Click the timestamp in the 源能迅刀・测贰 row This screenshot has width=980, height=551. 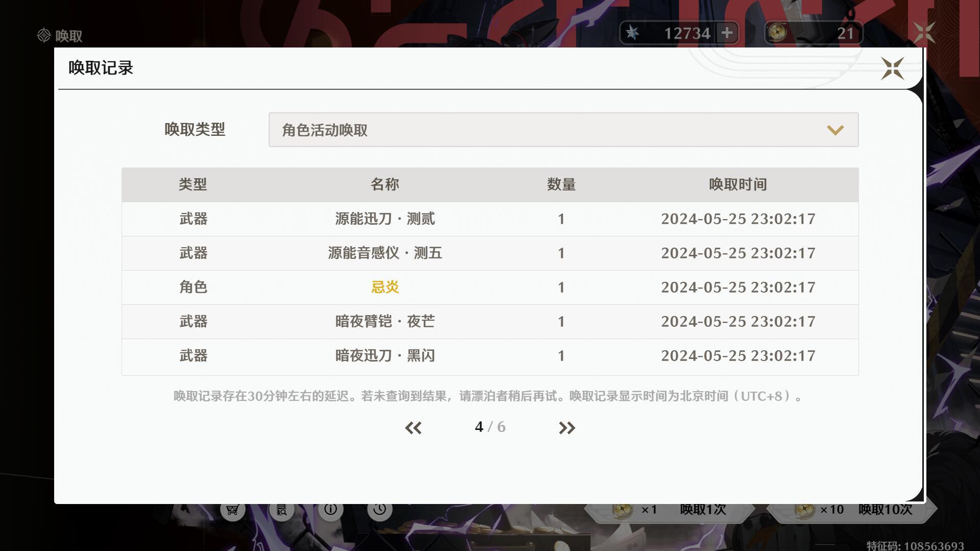(738, 219)
